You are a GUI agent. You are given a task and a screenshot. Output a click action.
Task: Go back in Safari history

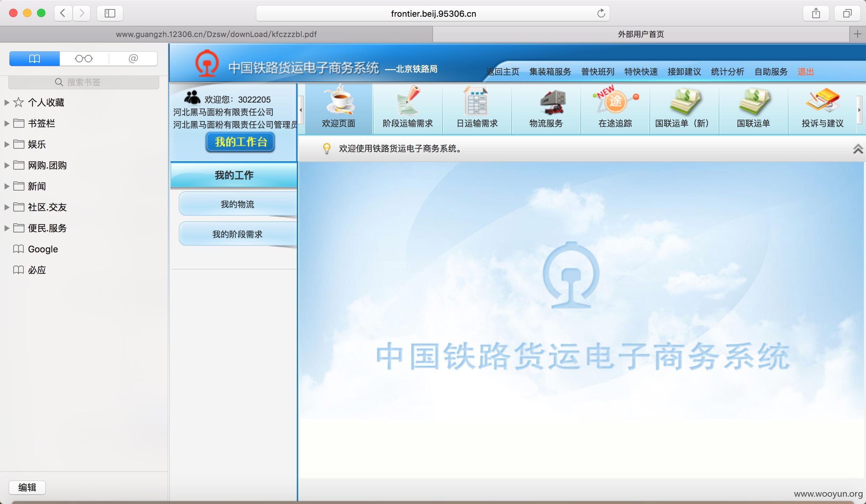click(x=63, y=13)
